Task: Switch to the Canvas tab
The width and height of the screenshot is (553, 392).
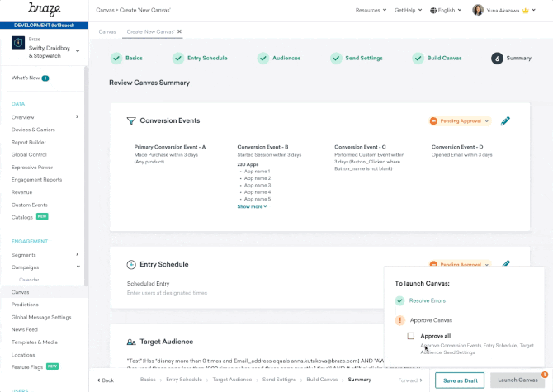Action: [107, 31]
